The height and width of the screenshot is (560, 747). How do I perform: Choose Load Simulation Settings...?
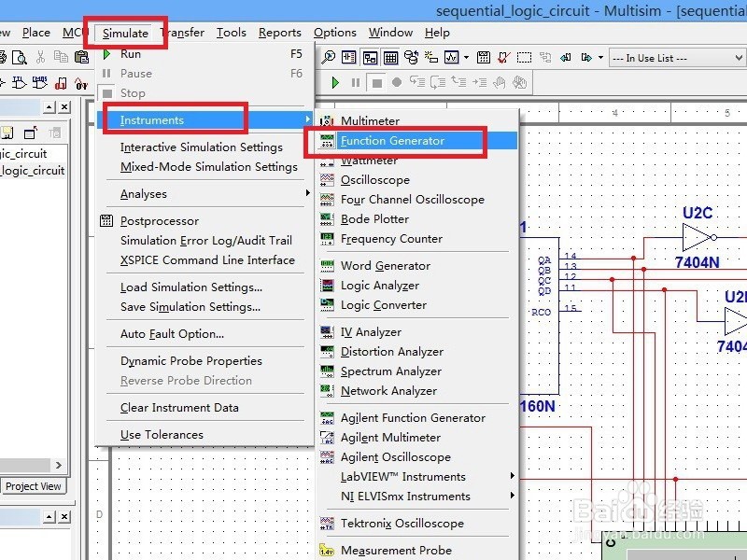[x=204, y=287]
